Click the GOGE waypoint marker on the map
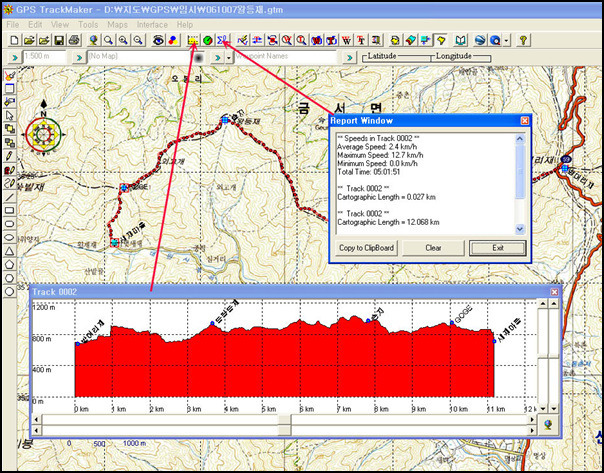This screenshot has height=473, width=604. (124, 188)
